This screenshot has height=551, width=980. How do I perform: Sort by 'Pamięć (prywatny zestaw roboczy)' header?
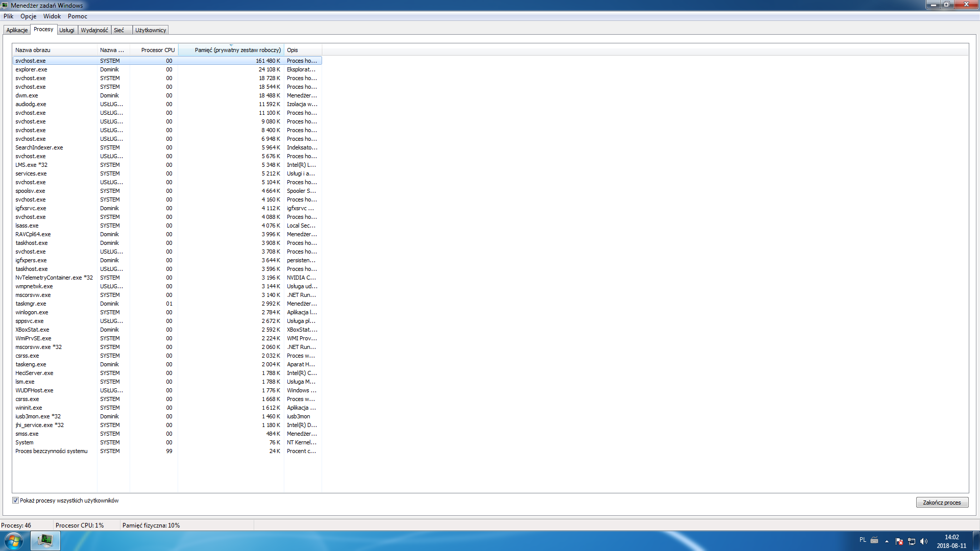(231, 50)
